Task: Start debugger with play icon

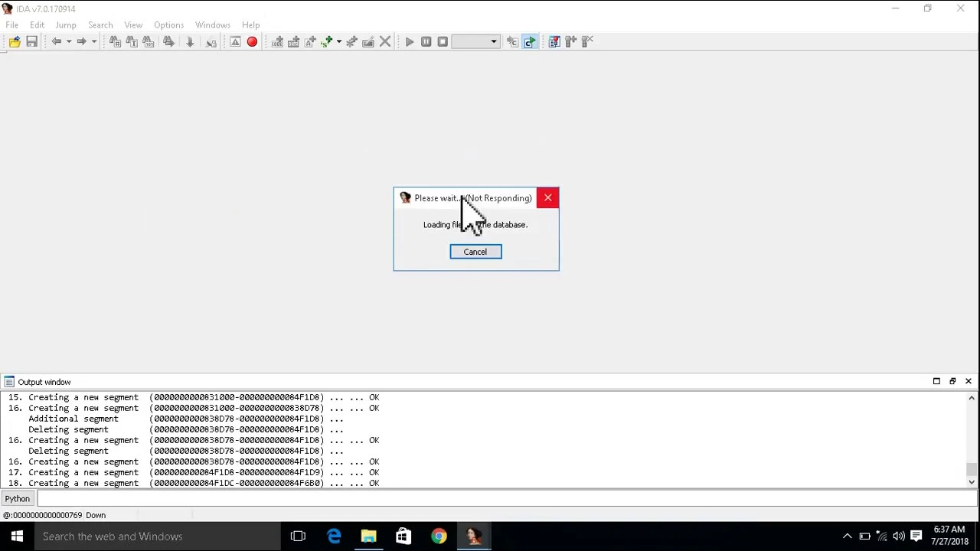Action: point(409,42)
